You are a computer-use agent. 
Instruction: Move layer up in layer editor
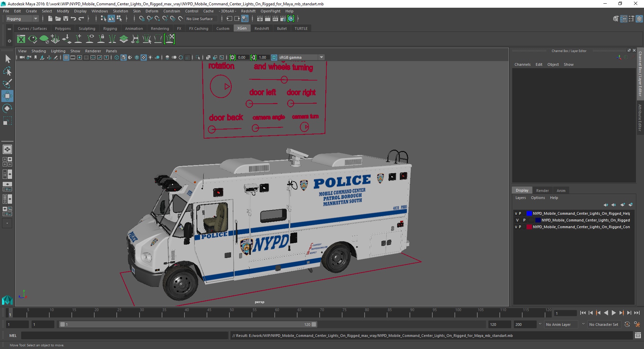click(x=606, y=205)
